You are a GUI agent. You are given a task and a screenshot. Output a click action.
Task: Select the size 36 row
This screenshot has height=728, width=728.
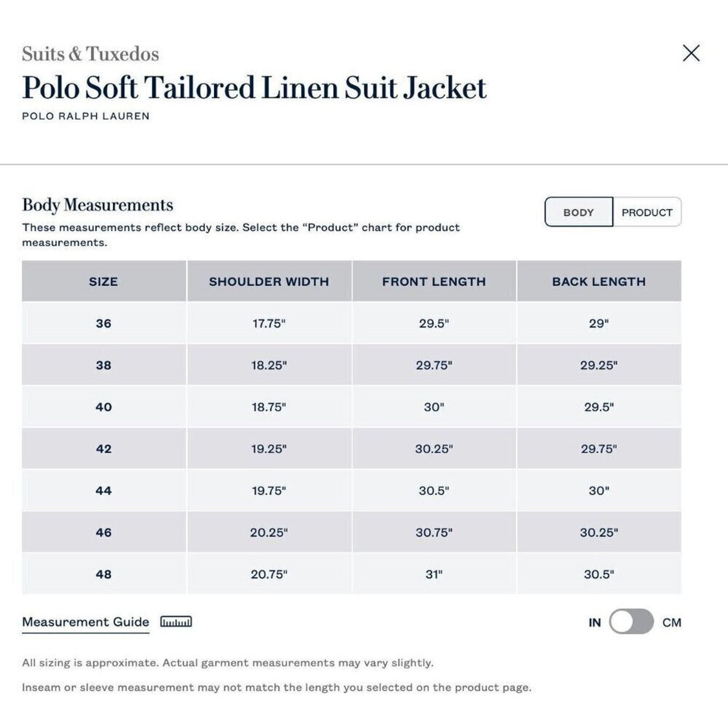tap(351, 323)
